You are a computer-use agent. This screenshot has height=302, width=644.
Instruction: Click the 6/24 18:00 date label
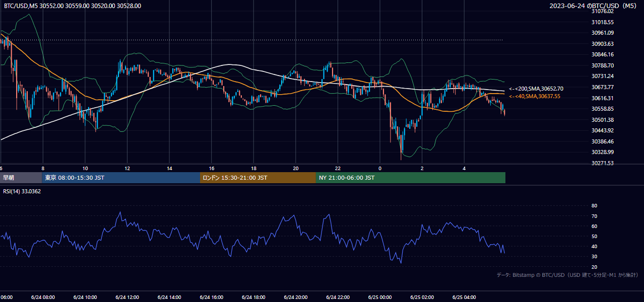[253, 297]
